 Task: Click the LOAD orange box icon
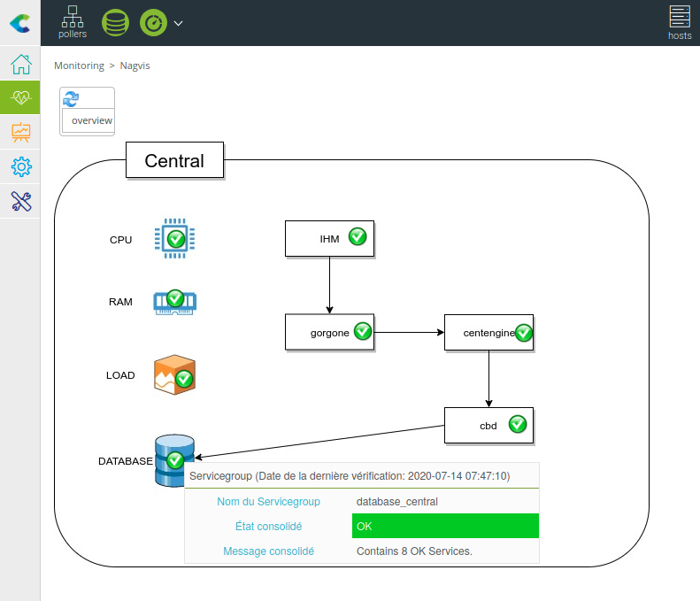coord(174,375)
